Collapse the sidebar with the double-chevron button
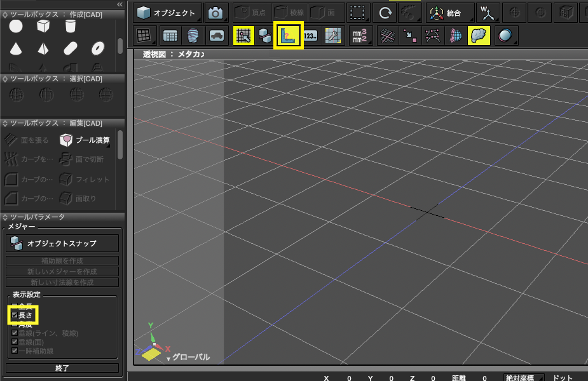Image resolution: width=588 pixels, height=381 pixels. [120, 4]
